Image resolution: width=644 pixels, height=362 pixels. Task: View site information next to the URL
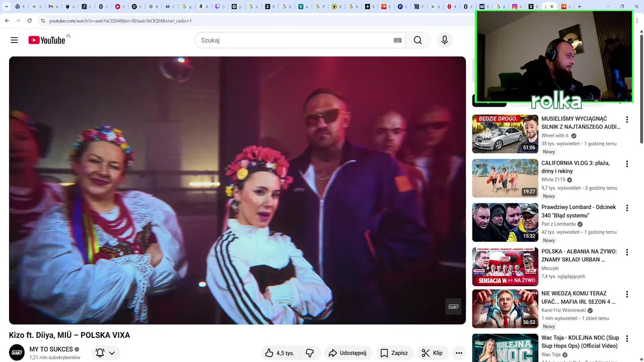pyautogui.click(x=43, y=21)
